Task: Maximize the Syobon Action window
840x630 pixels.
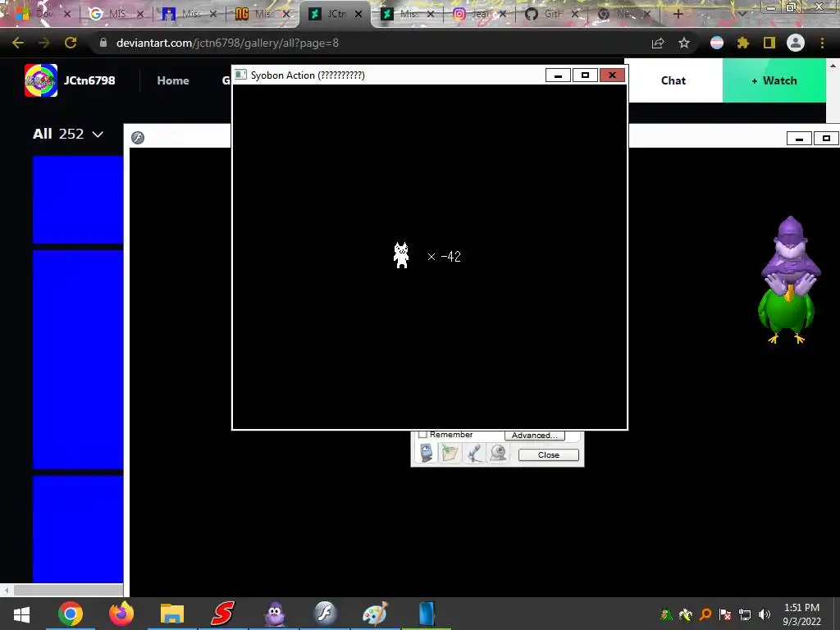Action: pyautogui.click(x=585, y=75)
